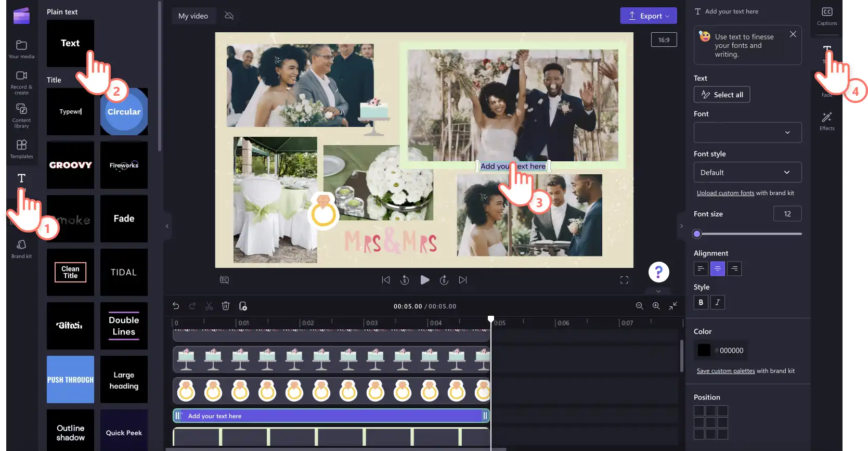
Task: Play the video preview
Action: point(424,280)
